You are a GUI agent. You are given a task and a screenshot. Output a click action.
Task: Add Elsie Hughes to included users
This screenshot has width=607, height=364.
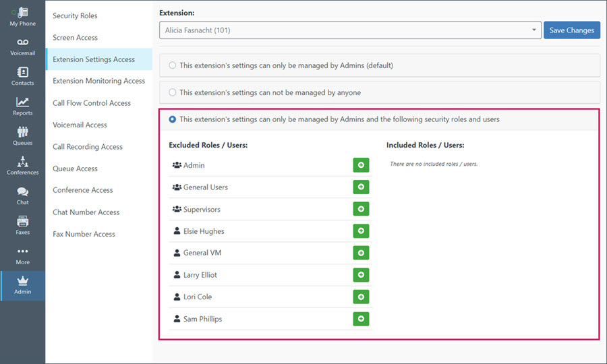pos(361,231)
